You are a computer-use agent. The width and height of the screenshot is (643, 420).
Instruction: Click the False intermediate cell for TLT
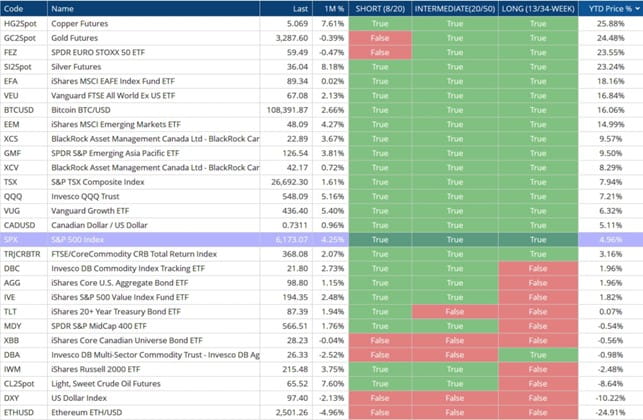(455, 312)
